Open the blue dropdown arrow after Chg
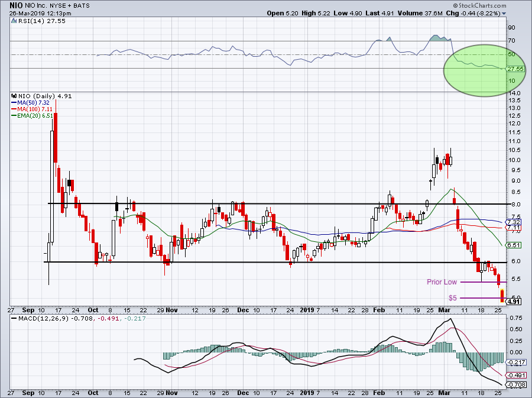 tap(504, 14)
